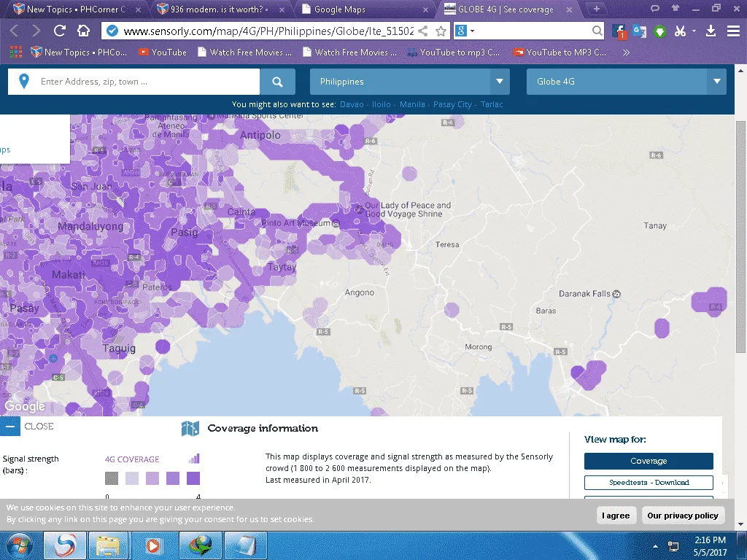
Task: Select the GLOBE 4G See coverage tab
Action: (507, 9)
